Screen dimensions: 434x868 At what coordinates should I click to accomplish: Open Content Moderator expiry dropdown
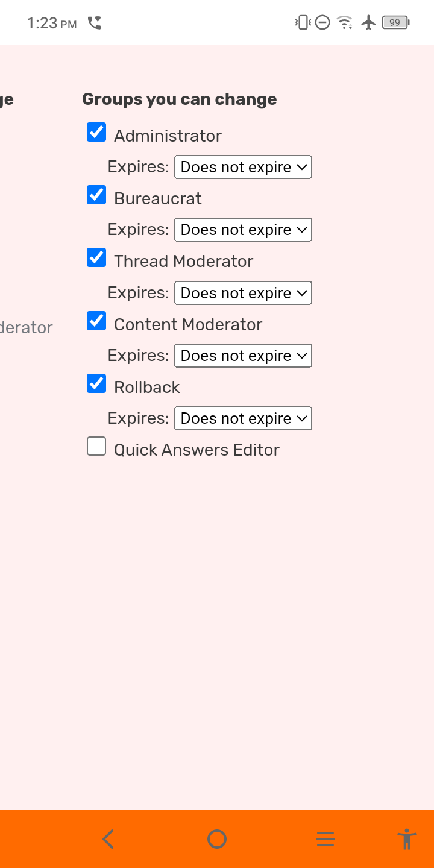pos(243,356)
